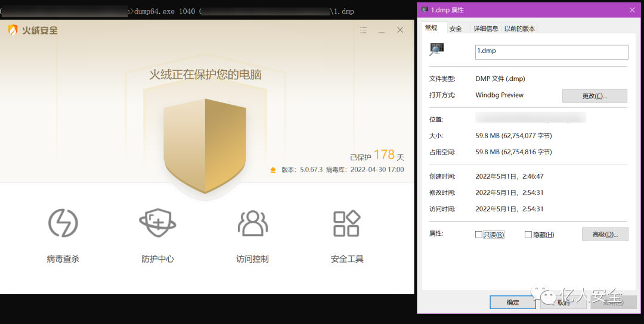Open the Huorong main menu list icon
The image size is (644, 324).
(363, 30)
